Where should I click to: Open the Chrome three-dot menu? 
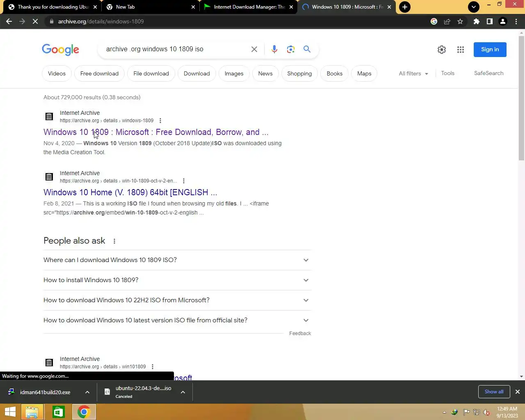point(516,21)
